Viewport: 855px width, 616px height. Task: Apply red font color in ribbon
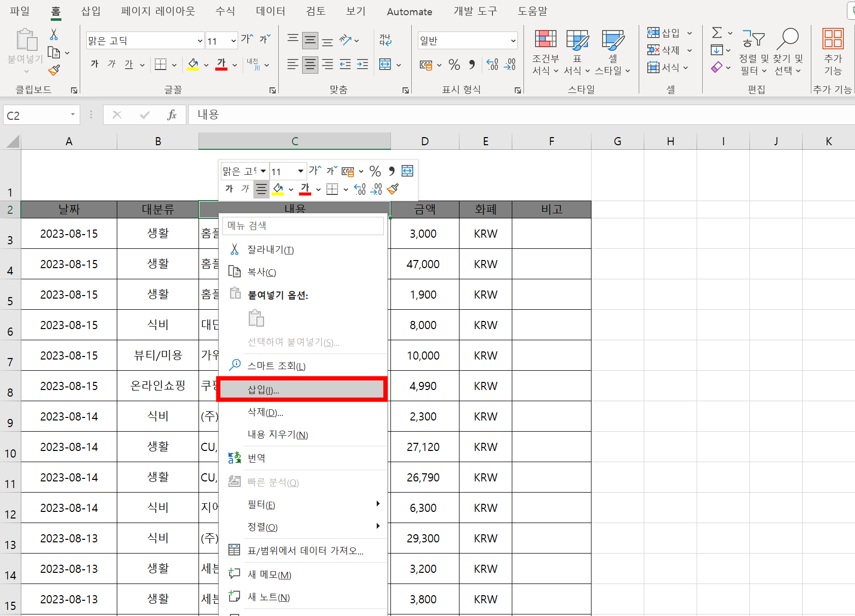(221, 64)
